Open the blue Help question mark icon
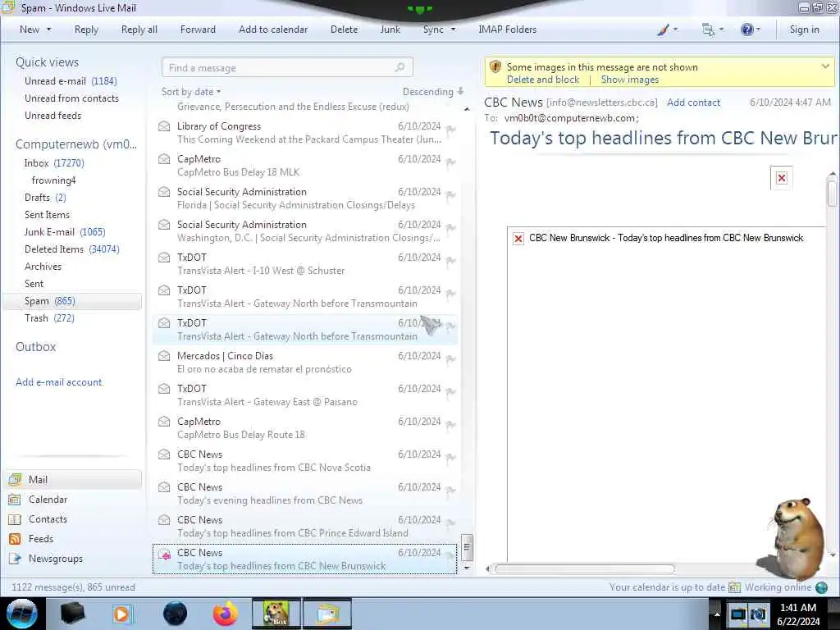Viewport: 840px width, 630px height. 746,30
